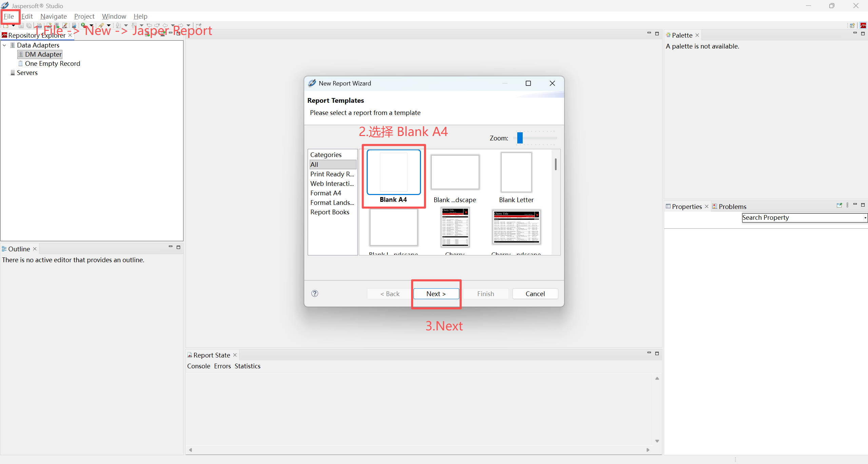This screenshot has height=464, width=868.
Task: Click the Jaspersoft perspective icon at top right
Action: coord(863,25)
